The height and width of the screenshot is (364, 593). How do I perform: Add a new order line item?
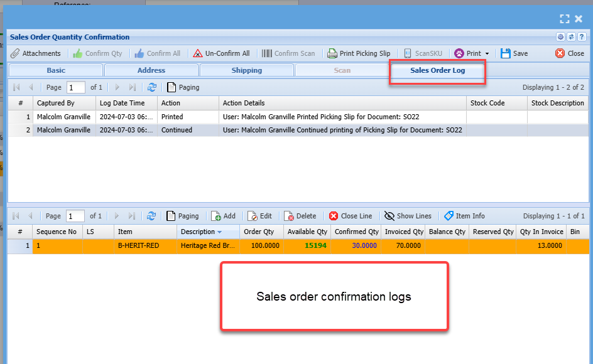tap(223, 216)
